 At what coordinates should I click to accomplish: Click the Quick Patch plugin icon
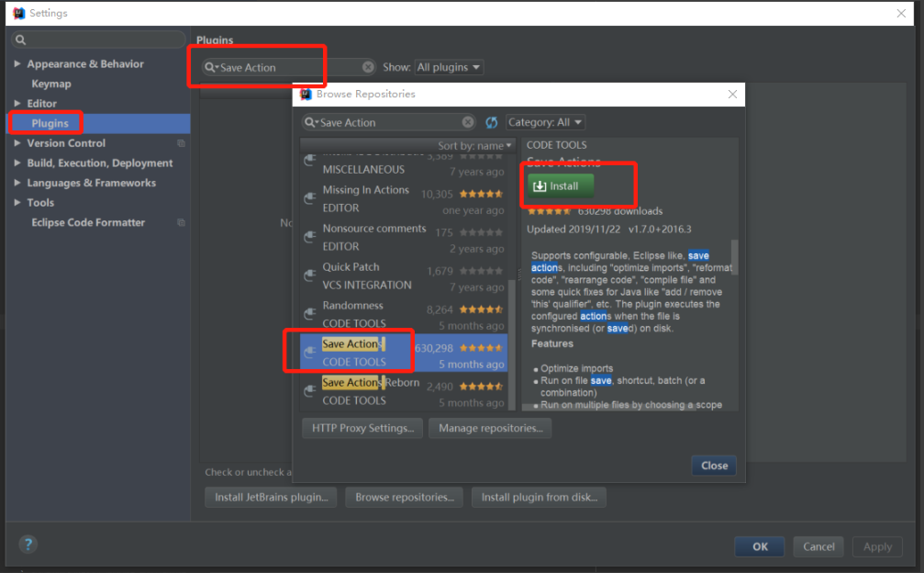point(310,275)
